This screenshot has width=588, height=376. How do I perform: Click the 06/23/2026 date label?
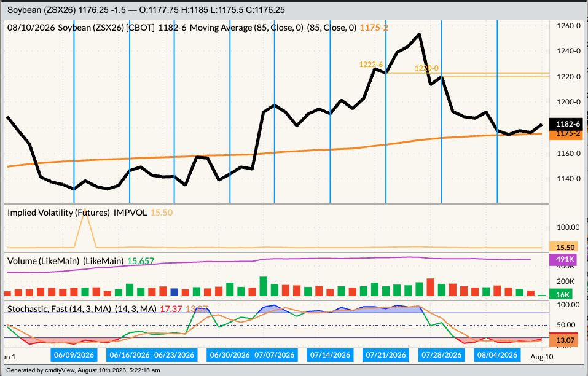pyautogui.click(x=174, y=354)
